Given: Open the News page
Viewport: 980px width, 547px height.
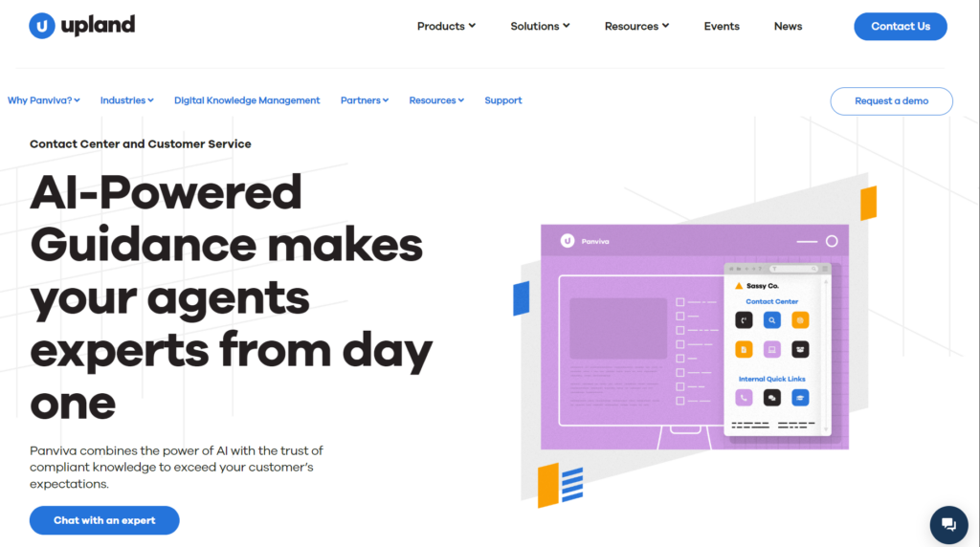Looking at the screenshot, I should pos(788,26).
